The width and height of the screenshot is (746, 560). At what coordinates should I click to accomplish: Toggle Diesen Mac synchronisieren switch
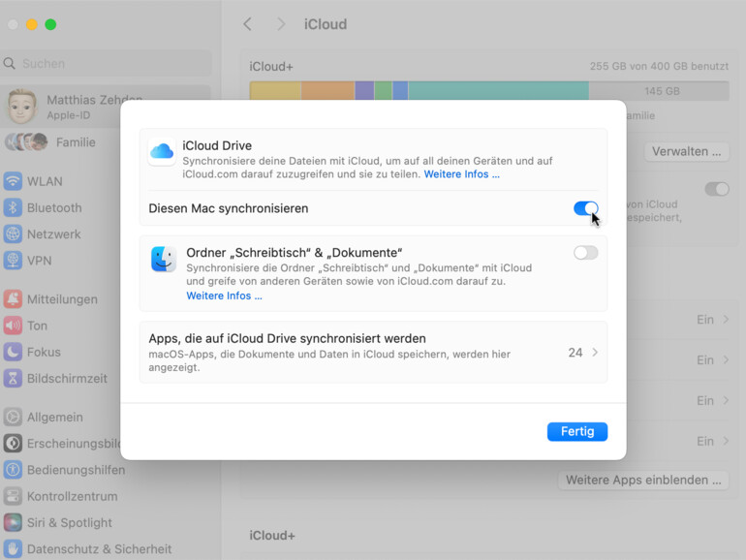pyautogui.click(x=586, y=208)
